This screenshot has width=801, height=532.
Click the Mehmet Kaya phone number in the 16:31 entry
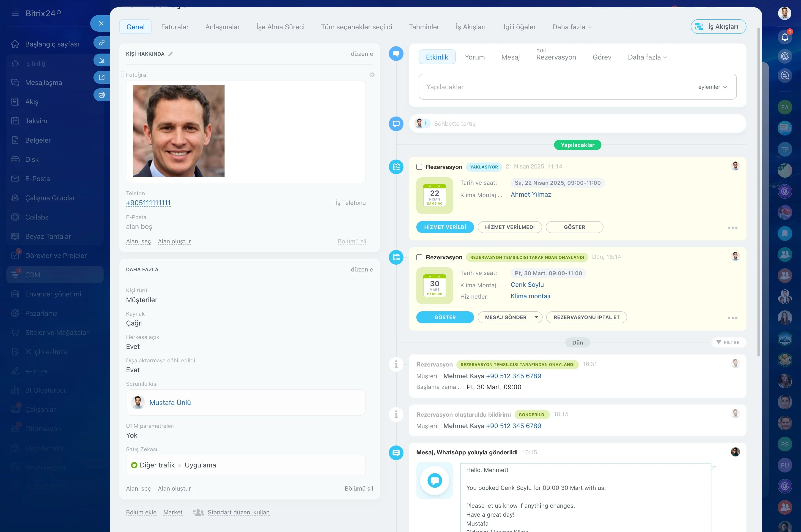pos(513,376)
